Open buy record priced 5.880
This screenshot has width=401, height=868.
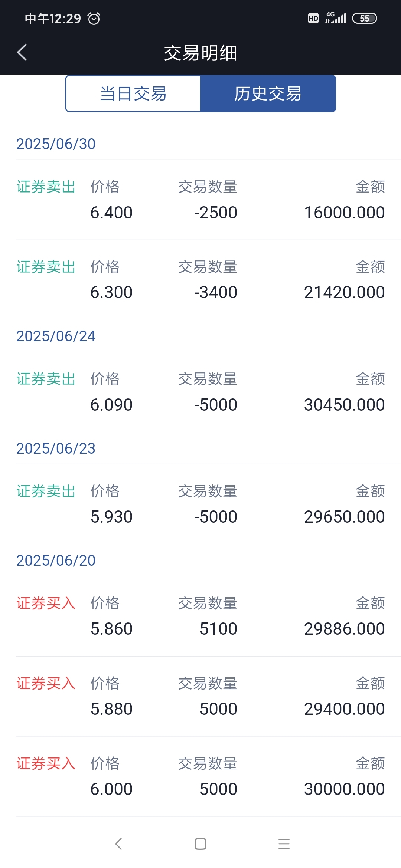[200, 696]
